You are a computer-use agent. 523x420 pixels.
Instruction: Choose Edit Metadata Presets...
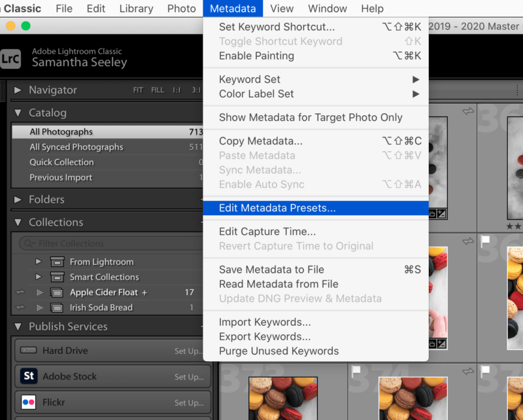pos(316,208)
